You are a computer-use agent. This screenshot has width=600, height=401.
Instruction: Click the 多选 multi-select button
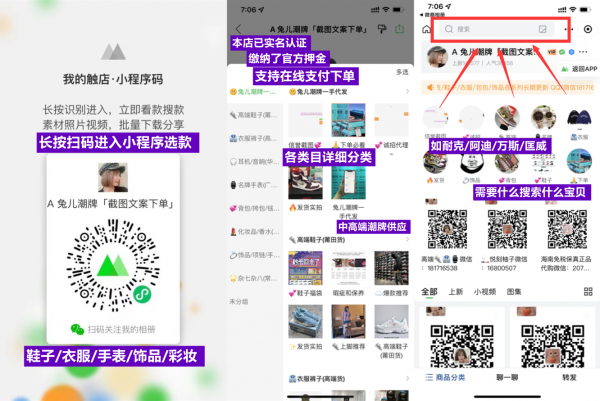[x=402, y=72]
